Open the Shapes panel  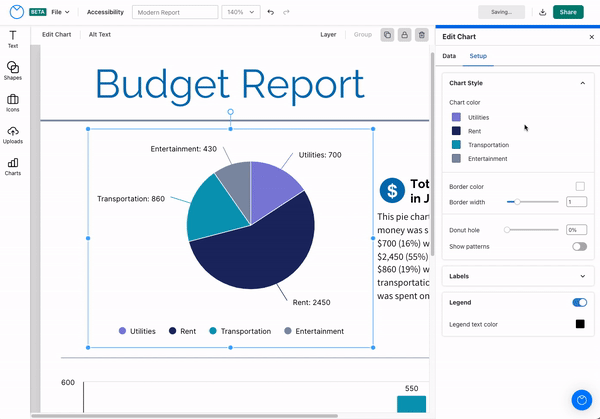click(x=13, y=71)
